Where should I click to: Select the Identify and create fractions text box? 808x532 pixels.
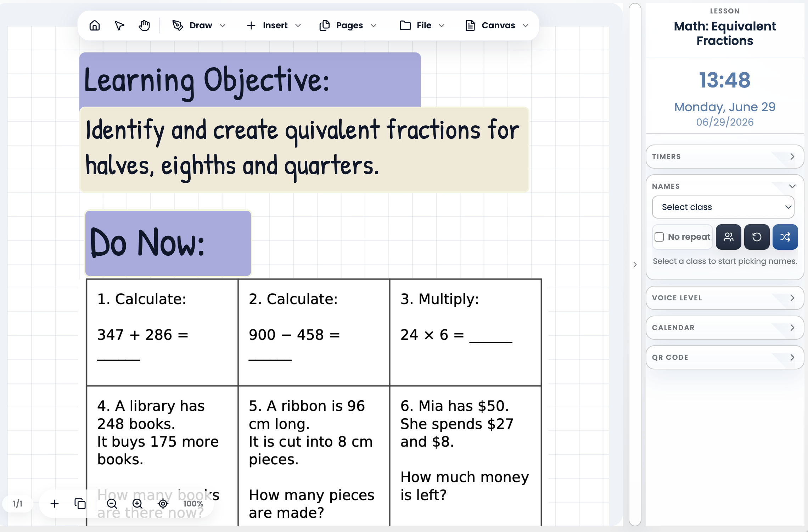pyautogui.click(x=304, y=149)
